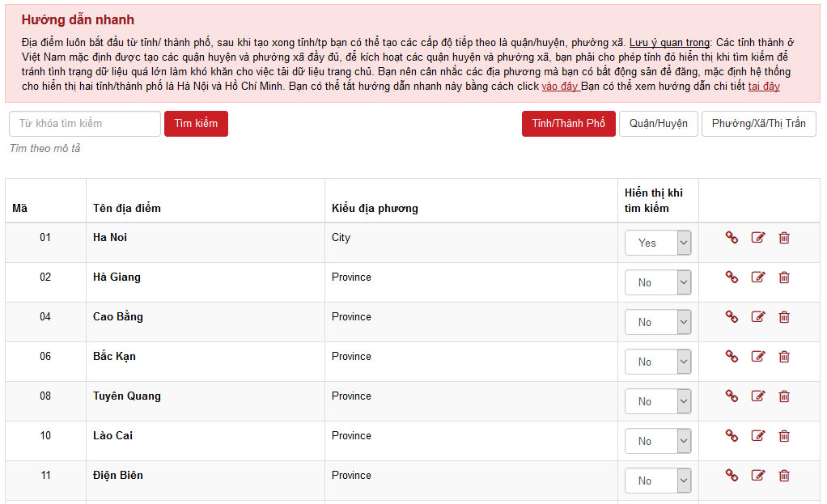Delete the Cao Bằng entry
This screenshot has width=827, height=504.
tap(784, 317)
